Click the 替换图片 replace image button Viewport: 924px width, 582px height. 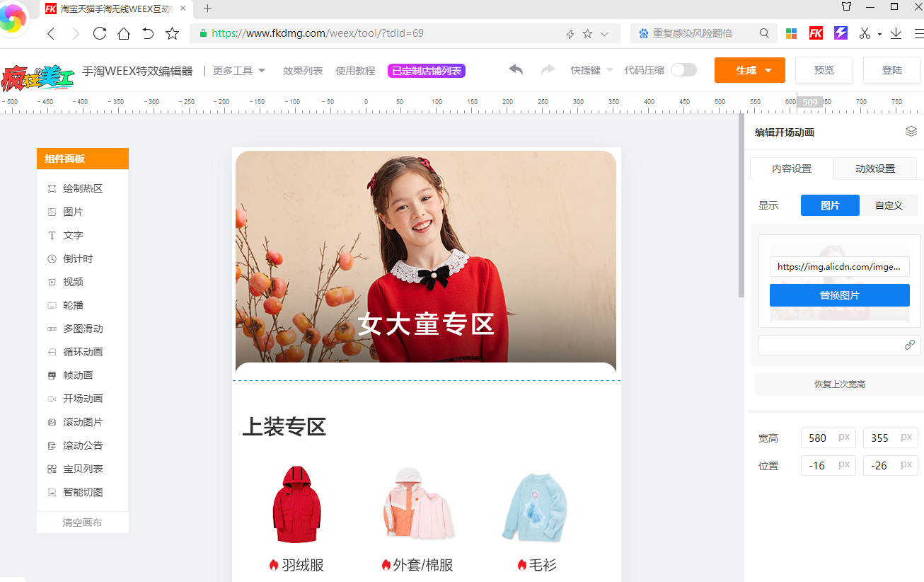tap(840, 295)
